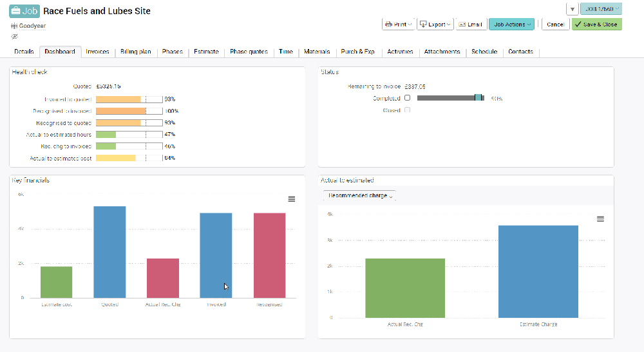The width and height of the screenshot is (644, 352).
Task: Click the Recognised to invoiced progress bar
Action: click(129, 111)
